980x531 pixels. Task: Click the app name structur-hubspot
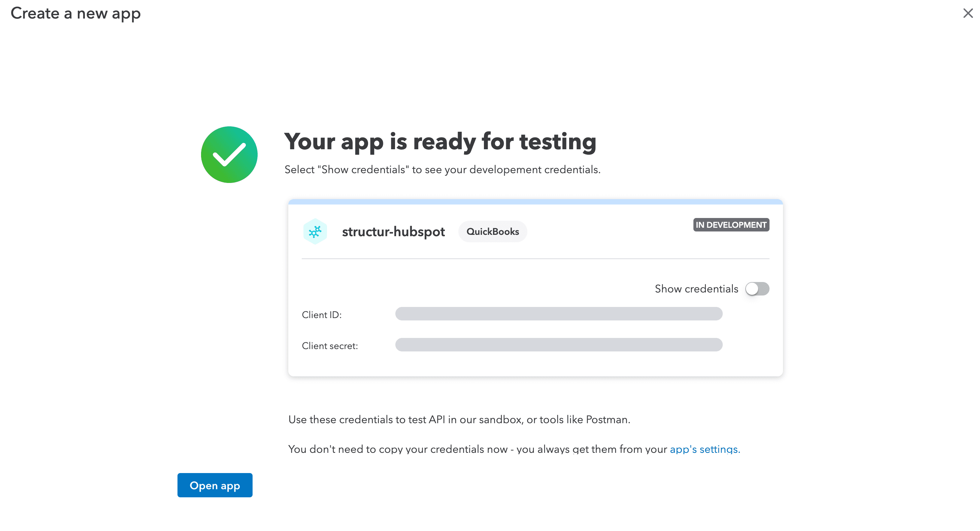coord(393,231)
